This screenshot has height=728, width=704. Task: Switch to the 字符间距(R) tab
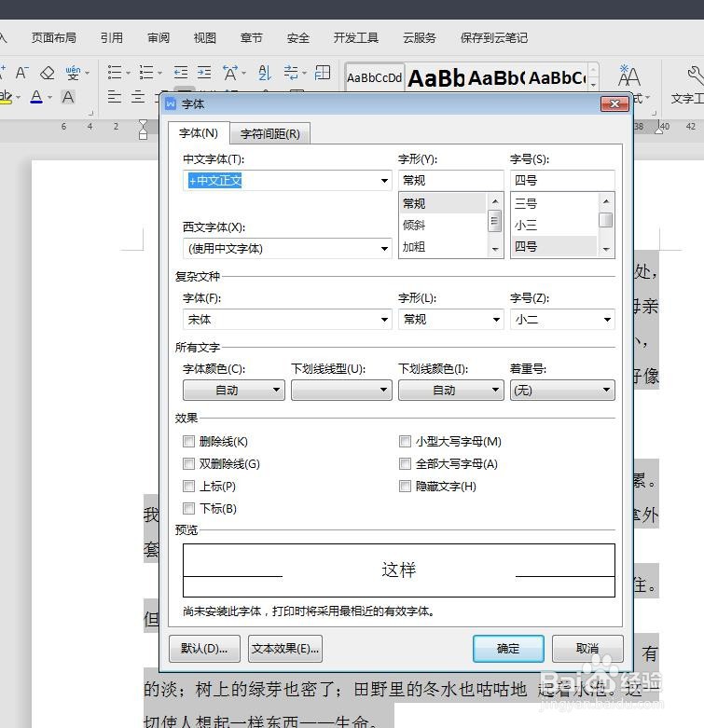point(269,134)
